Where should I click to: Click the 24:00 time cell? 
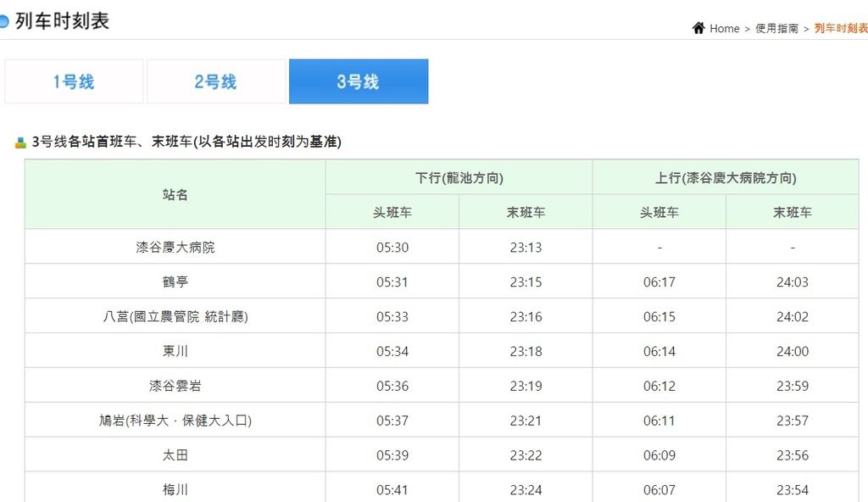point(793,351)
